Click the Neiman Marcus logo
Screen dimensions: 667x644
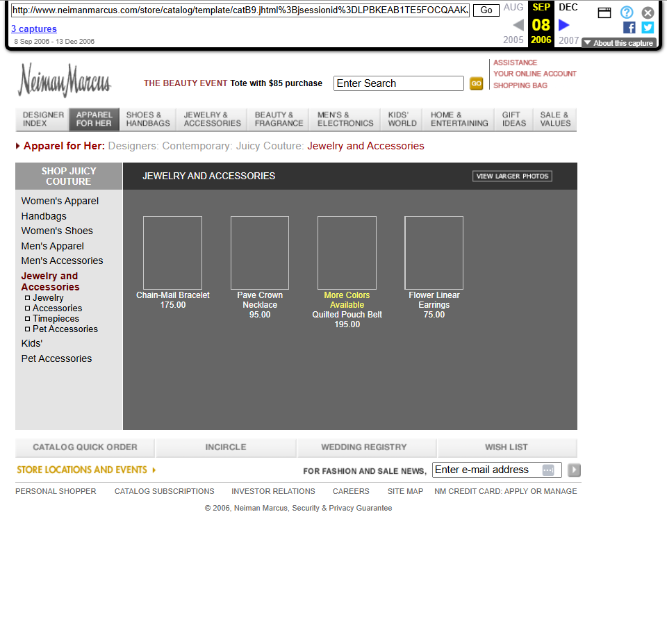(x=64, y=80)
